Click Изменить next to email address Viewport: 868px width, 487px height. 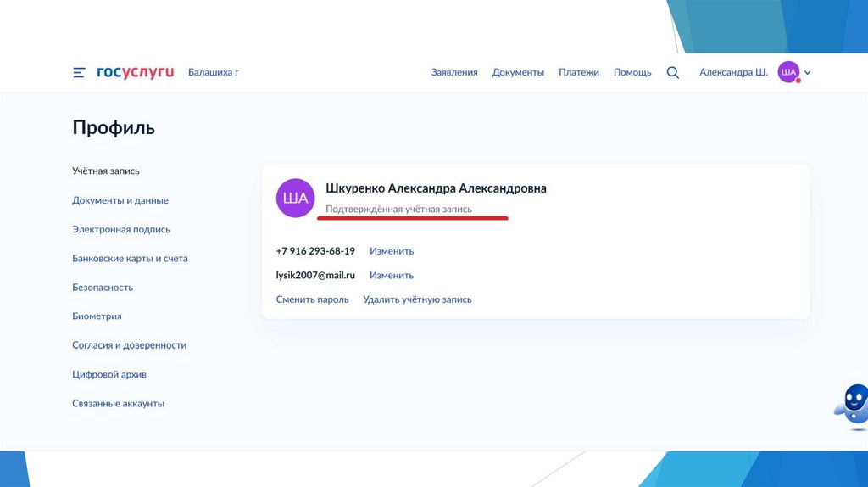click(x=392, y=276)
